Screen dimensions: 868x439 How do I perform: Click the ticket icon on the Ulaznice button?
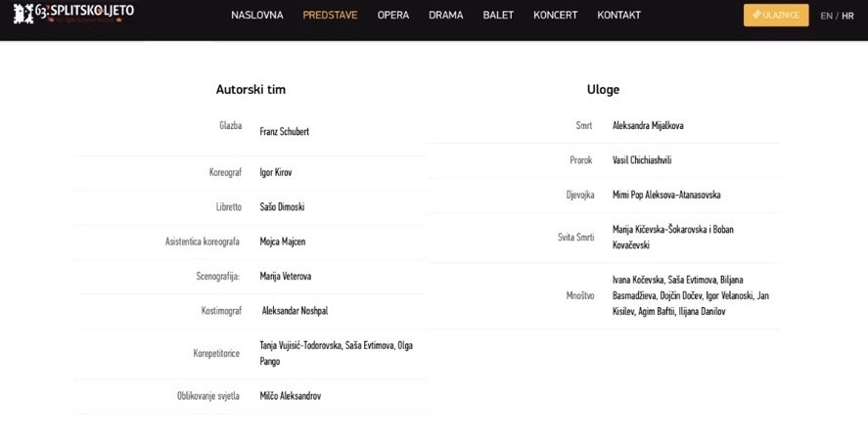click(757, 16)
